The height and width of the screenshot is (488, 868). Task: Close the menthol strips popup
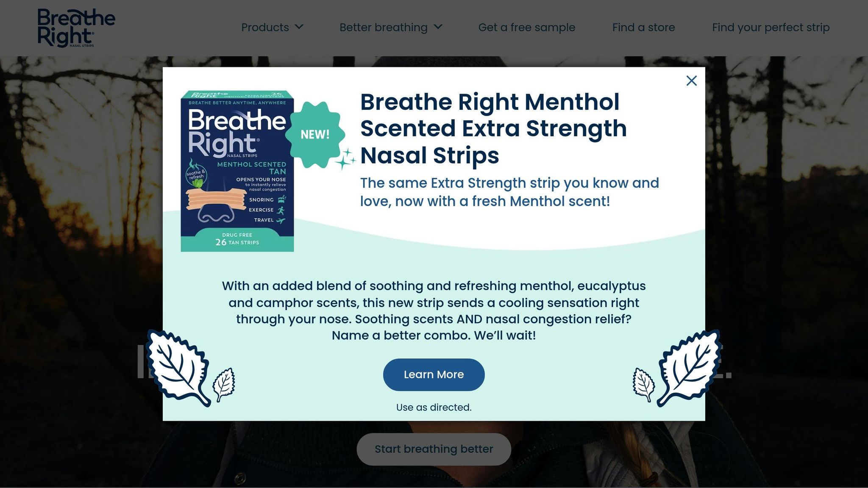[691, 80]
